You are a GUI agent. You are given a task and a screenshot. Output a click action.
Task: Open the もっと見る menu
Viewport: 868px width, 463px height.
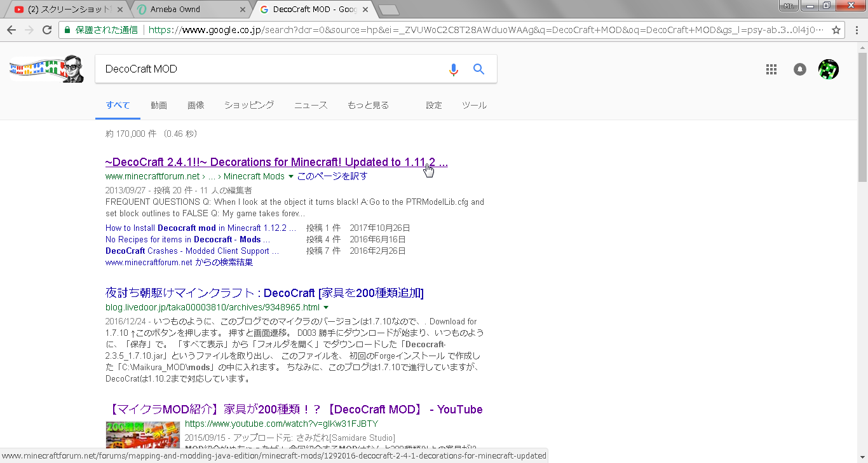click(368, 106)
